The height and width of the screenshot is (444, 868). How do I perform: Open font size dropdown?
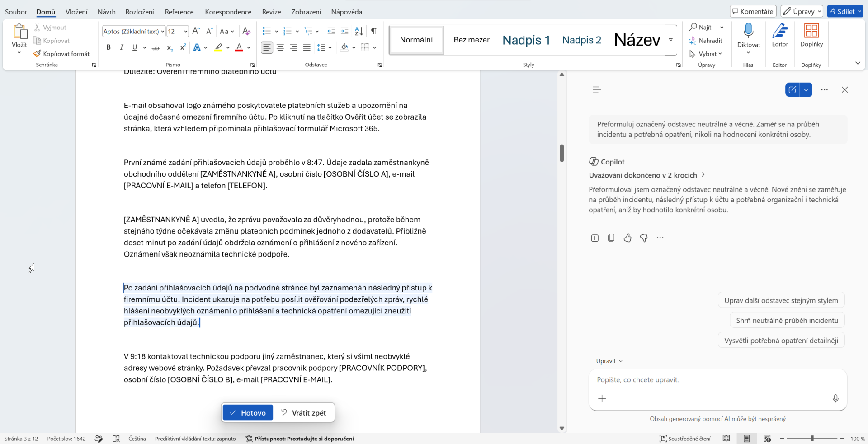tap(185, 31)
